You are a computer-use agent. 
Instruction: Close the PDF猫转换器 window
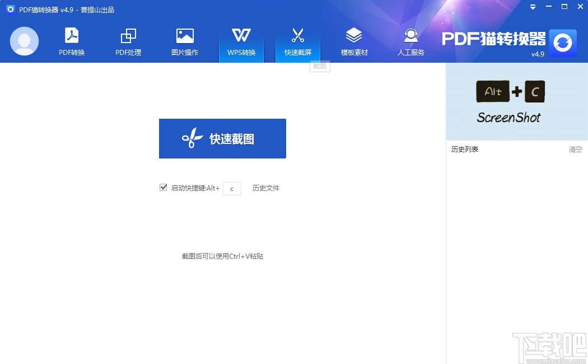click(580, 7)
